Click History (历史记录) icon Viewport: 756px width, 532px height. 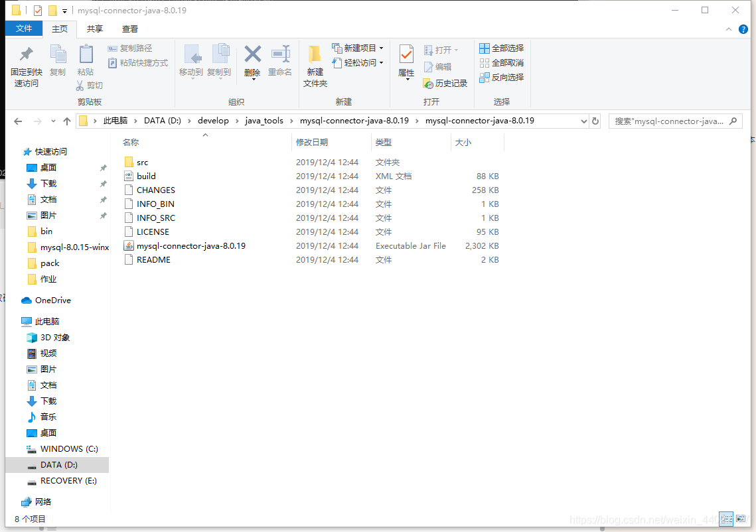[x=428, y=84]
